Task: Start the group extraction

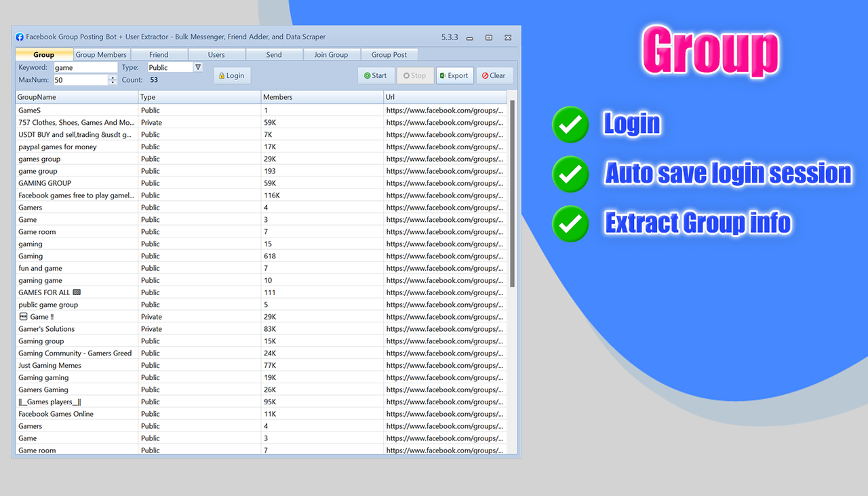Action: click(376, 75)
